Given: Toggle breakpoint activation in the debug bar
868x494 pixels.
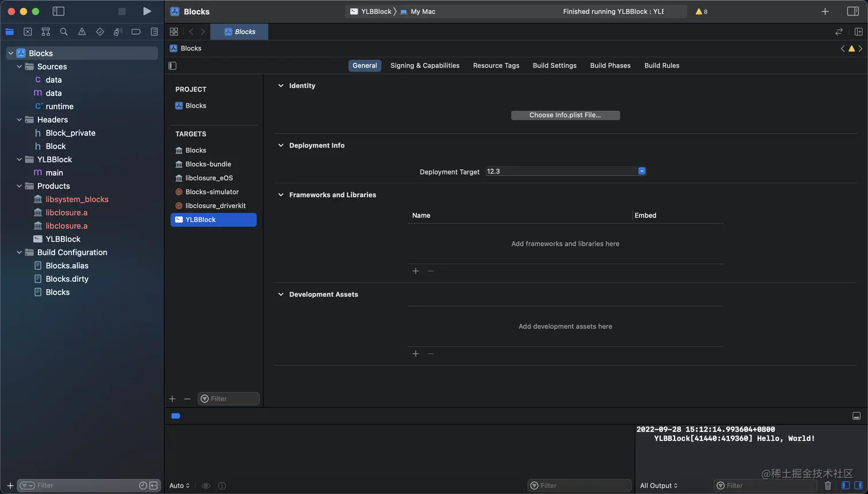Looking at the screenshot, I should [176, 416].
